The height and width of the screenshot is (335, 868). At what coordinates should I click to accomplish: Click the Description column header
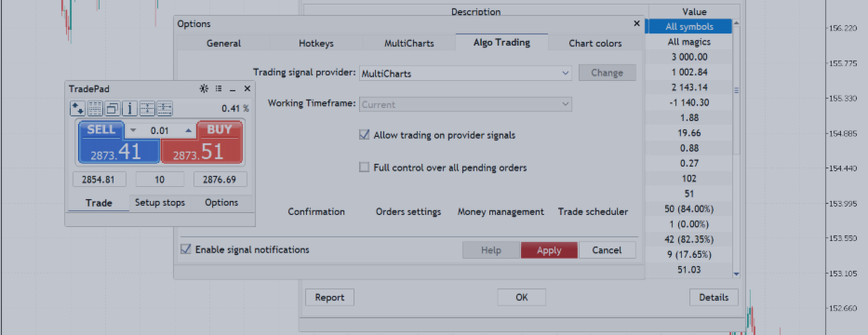(x=475, y=11)
